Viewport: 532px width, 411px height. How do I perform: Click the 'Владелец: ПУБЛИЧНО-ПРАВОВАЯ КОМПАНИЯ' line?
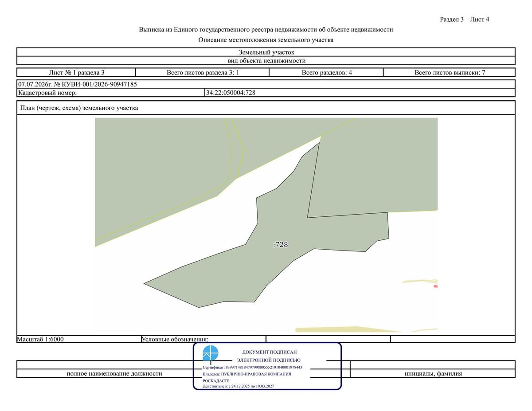coord(247,374)
